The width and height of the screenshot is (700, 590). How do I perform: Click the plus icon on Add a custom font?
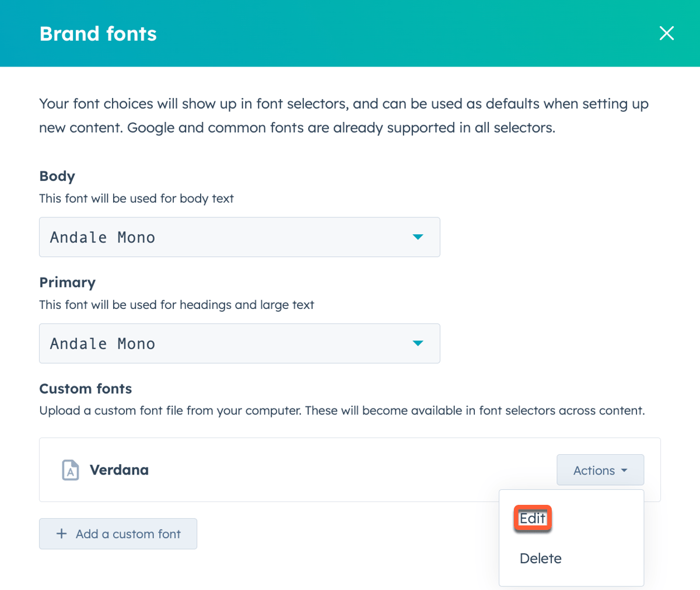coord(61,533)
